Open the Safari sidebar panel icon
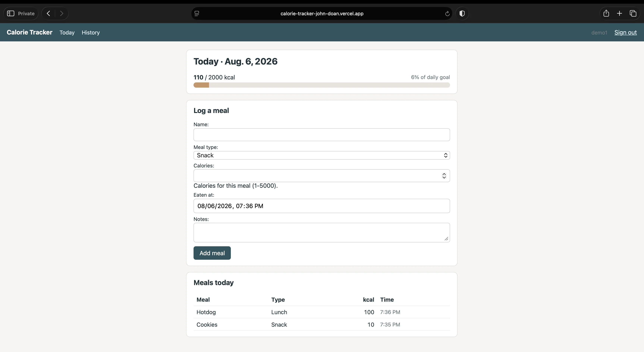 (x=10, y=13)
